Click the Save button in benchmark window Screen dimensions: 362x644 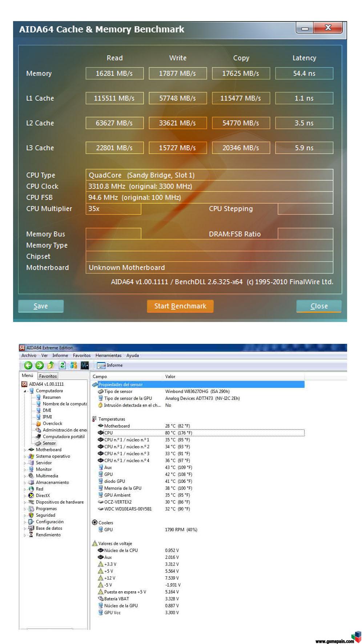tap(41, 306)
